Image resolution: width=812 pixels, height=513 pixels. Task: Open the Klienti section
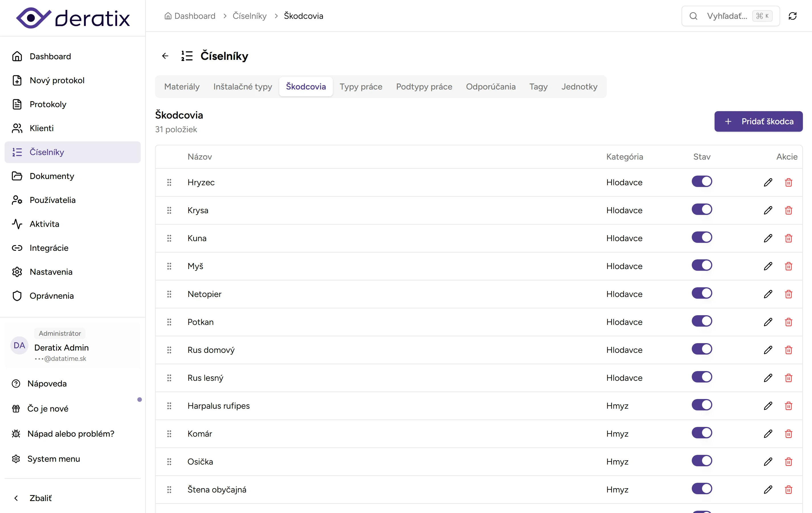[x=42, y=128]
